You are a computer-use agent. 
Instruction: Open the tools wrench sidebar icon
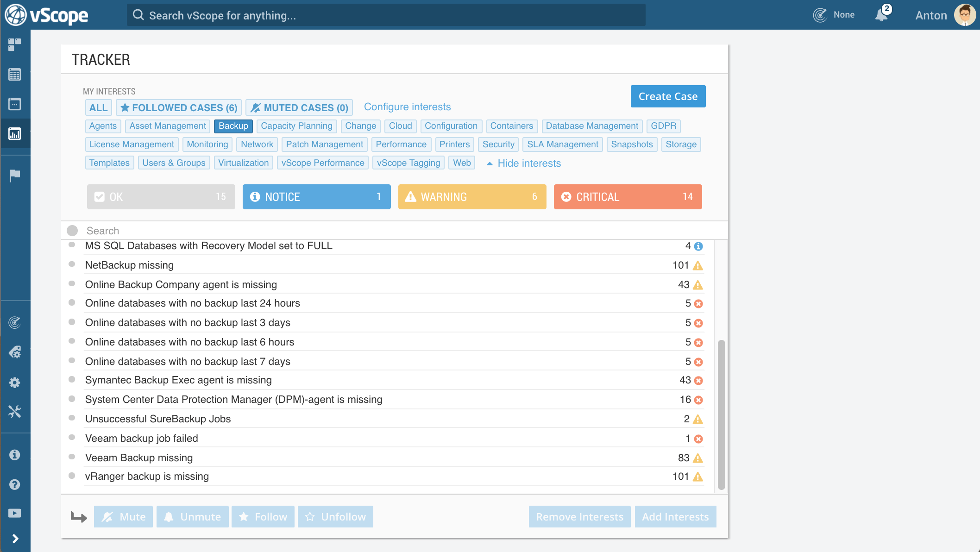click(15, 411)
